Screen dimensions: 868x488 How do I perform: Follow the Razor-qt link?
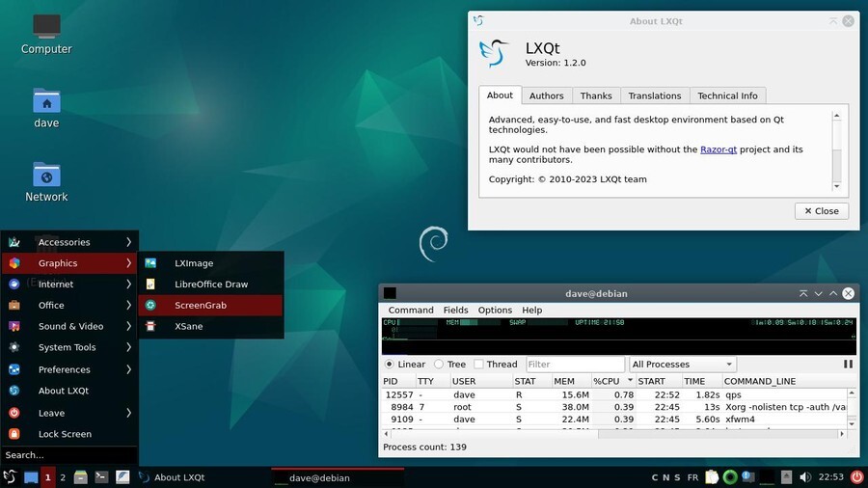click(718, 149)
